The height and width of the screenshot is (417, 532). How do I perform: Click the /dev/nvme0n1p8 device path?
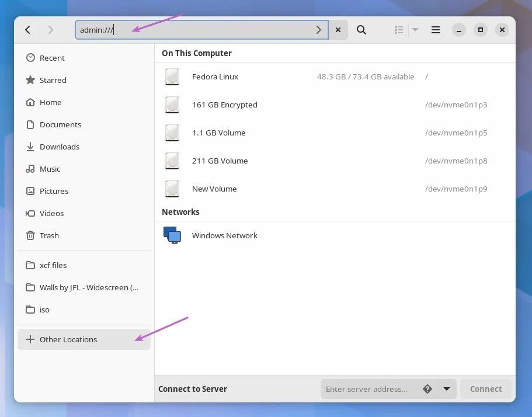pos(456,161)
